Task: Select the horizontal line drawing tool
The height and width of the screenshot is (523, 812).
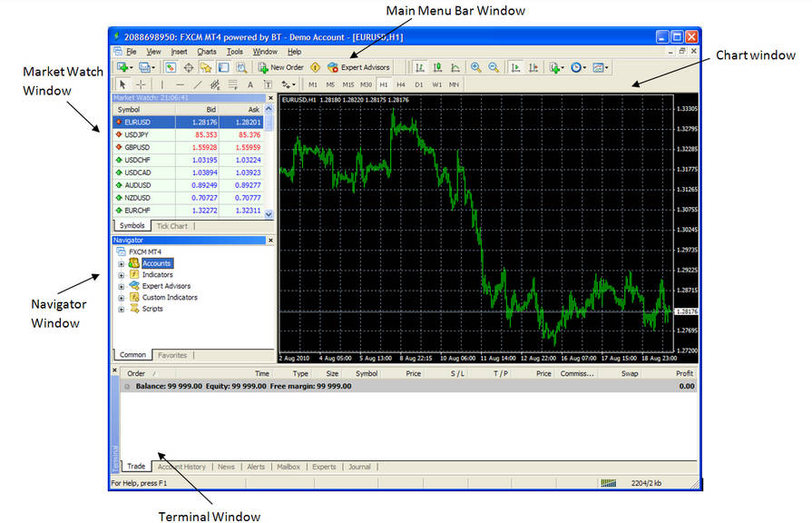Action: tap(180, 84)
